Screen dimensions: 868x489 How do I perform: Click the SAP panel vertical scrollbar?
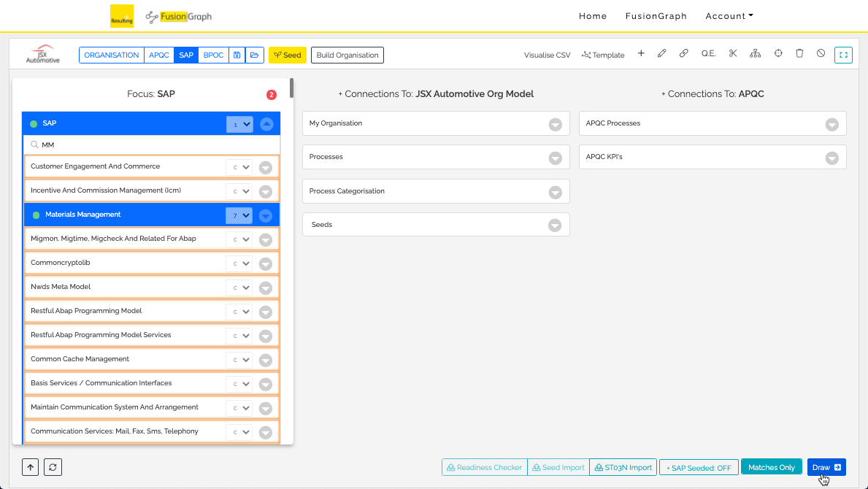pos(291,88)
